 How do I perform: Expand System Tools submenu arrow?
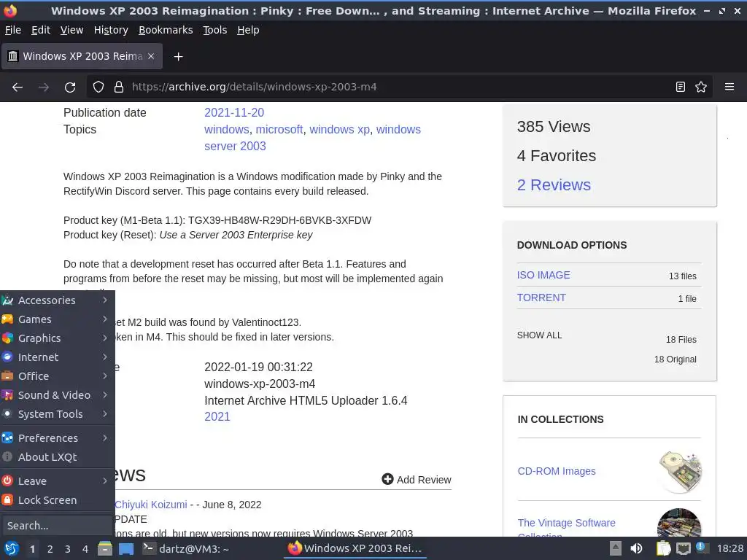point(105,414)
